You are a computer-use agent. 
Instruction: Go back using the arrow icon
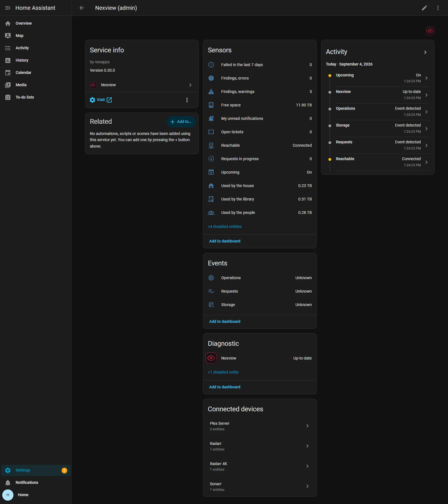tap(82, 8)
